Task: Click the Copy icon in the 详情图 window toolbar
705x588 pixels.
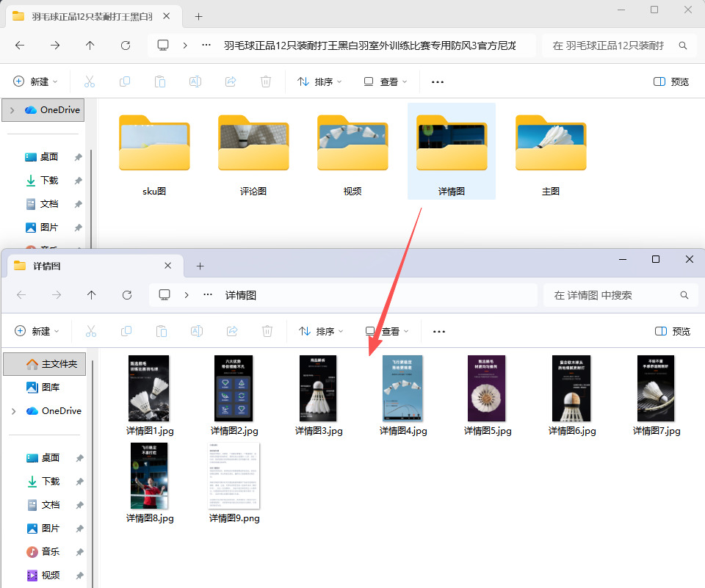Action: pos(126,331)
